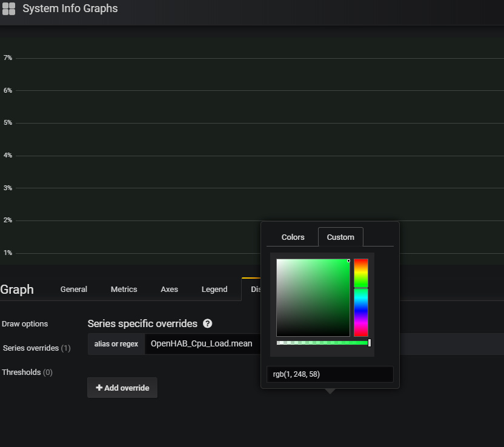504x447 pixels.
Task: Pick a hue on the vertical color slider
Action: (x=361, y=297)
